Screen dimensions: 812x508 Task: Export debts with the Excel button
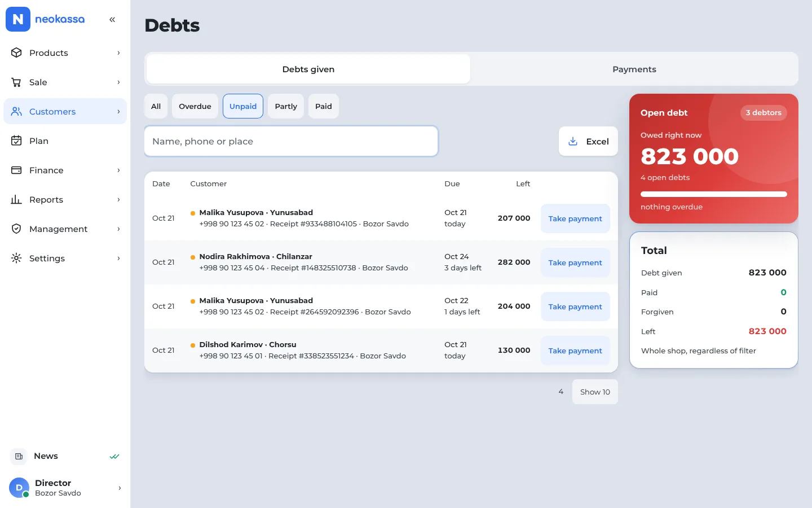coord(588,141)
